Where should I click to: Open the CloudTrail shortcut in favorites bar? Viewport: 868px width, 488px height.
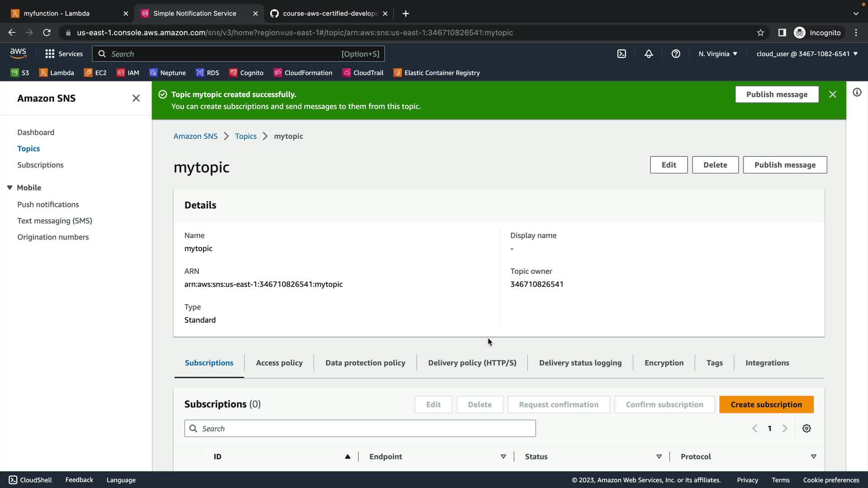pyautogui.click(x=363, y=73)
